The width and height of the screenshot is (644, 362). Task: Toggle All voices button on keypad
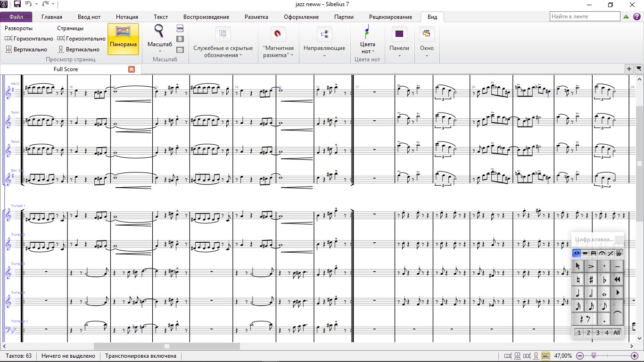coord(617,333)
